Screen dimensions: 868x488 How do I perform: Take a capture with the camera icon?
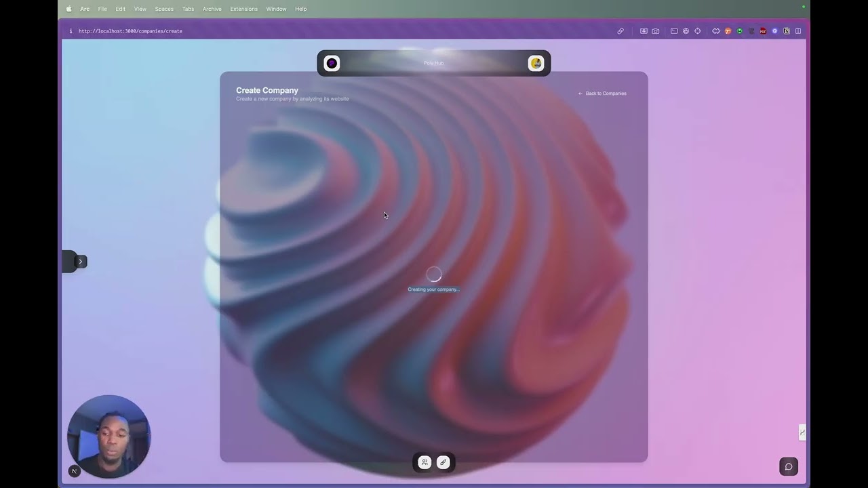656,31
